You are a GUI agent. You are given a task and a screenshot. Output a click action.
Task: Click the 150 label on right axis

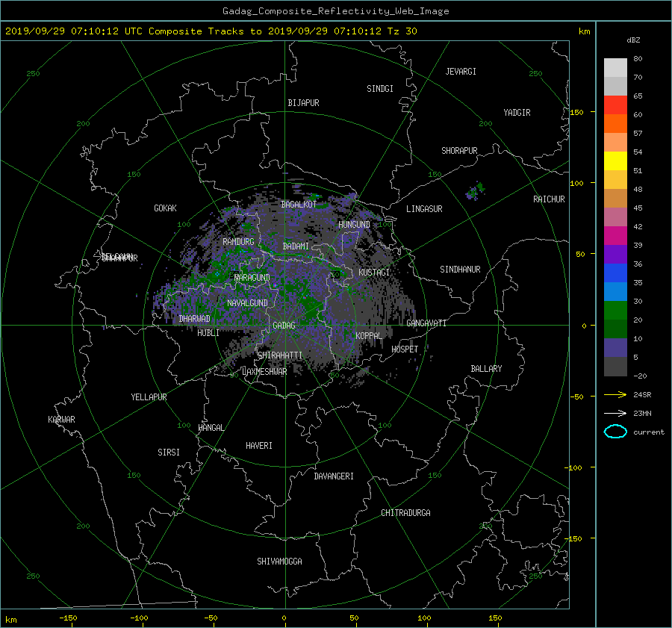(x=576, y=112)
